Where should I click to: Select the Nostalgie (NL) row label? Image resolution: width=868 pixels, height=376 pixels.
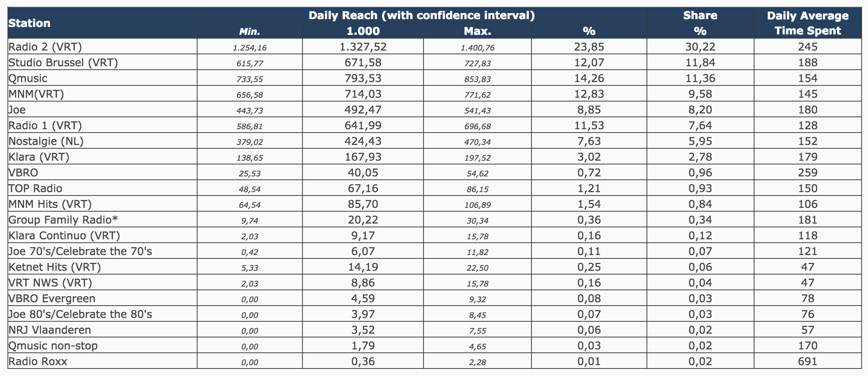coord(46,141)
